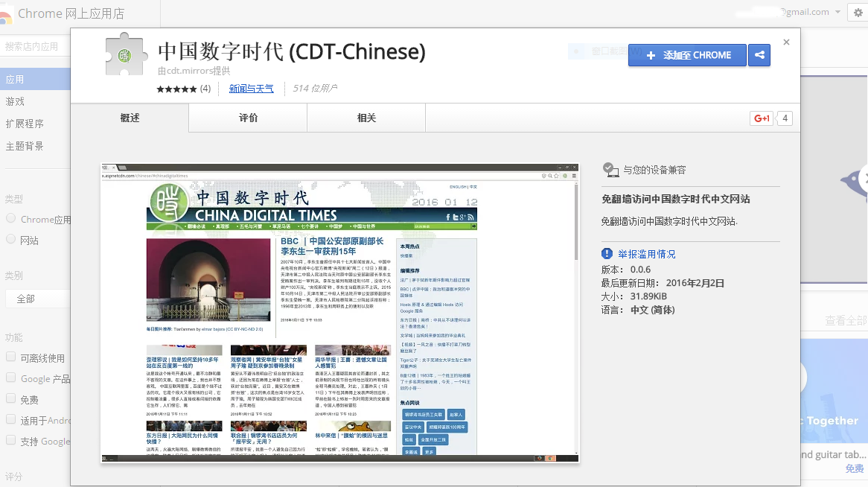The height and width of the screenshot is (487, 868).
Task: Click the 版本: 0.0.6 text
Action: click(x=626, y=270)
